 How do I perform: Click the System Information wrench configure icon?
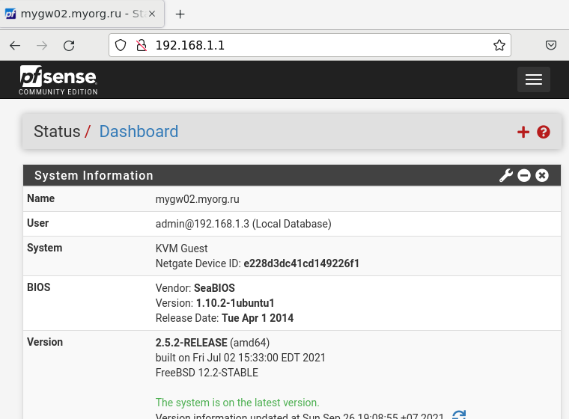[x=506, y=176]
